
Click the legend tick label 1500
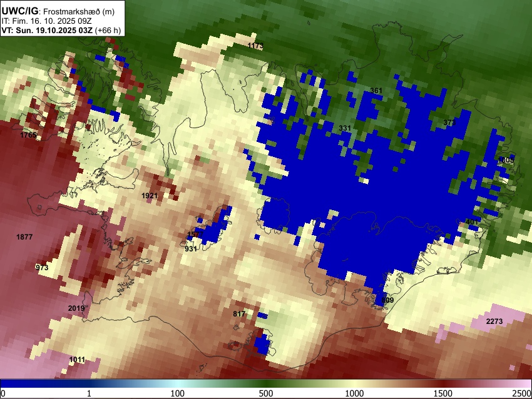click(x=442, y=393)
